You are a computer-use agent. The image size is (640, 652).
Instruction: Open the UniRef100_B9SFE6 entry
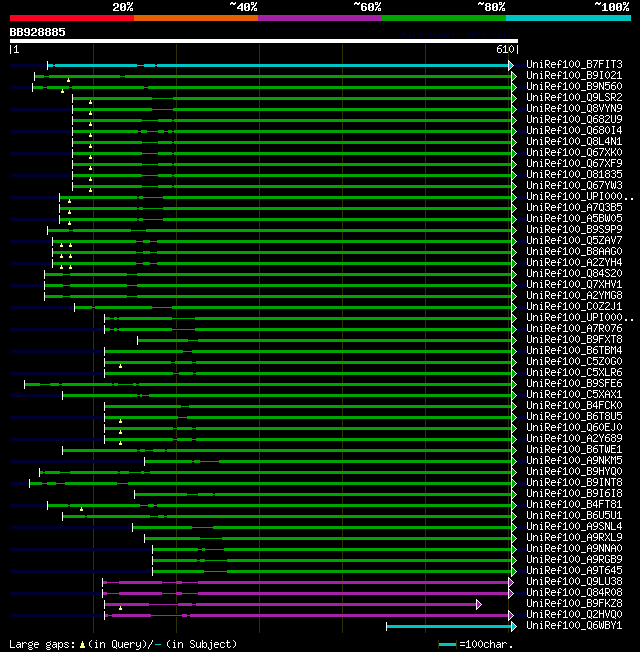coord(574,384)
